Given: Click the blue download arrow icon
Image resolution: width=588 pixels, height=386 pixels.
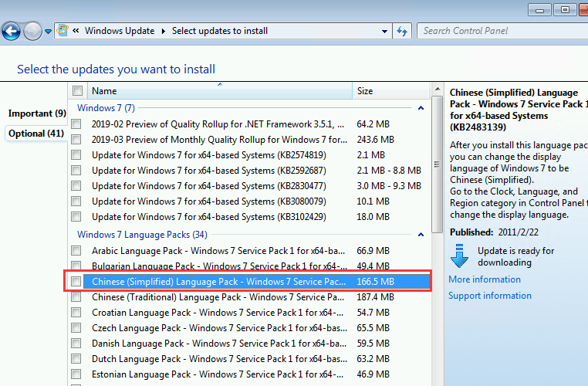Looking at the screenshot, I should pos(460,256).
